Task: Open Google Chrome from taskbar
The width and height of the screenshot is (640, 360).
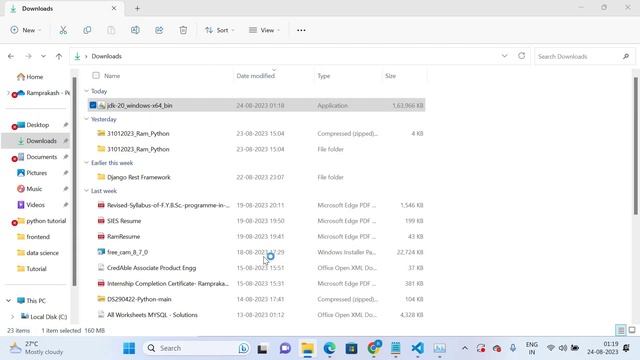Action: 373,348
